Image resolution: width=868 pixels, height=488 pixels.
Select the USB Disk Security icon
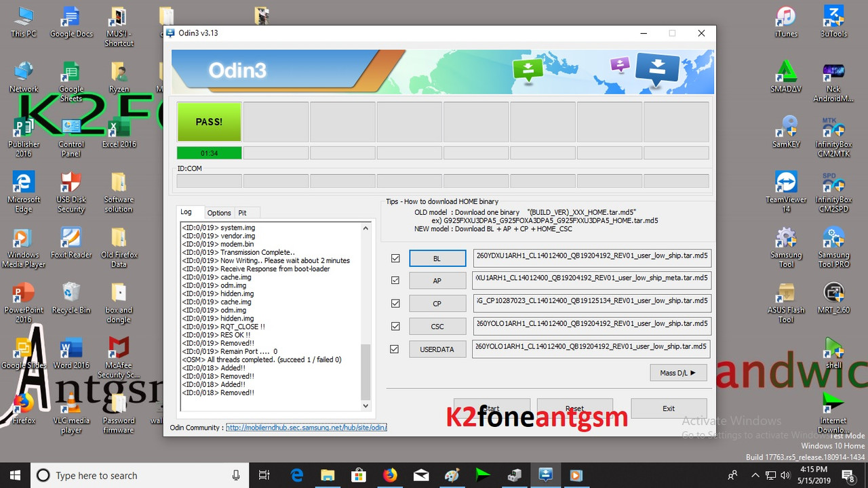(71, 192)
